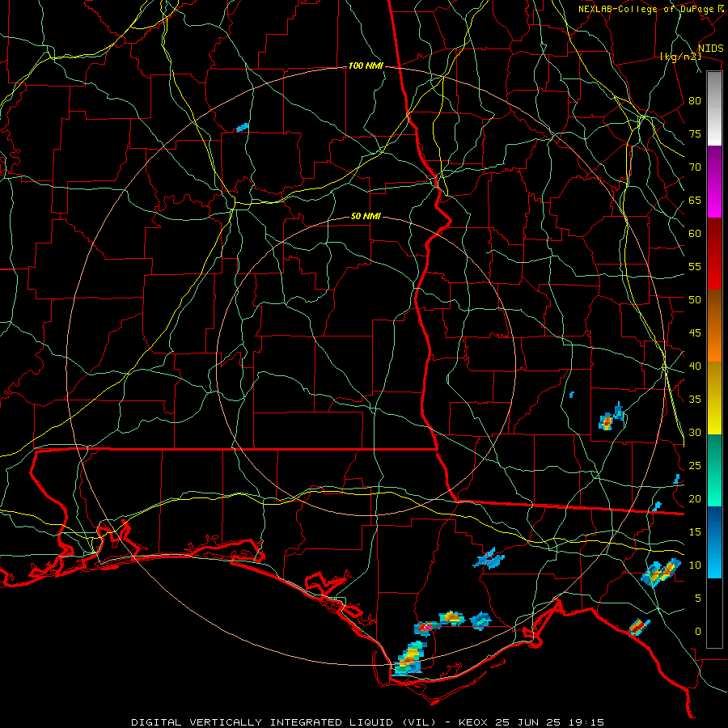Pick the gray-white top segment of VIL scale

coord(714,108)
